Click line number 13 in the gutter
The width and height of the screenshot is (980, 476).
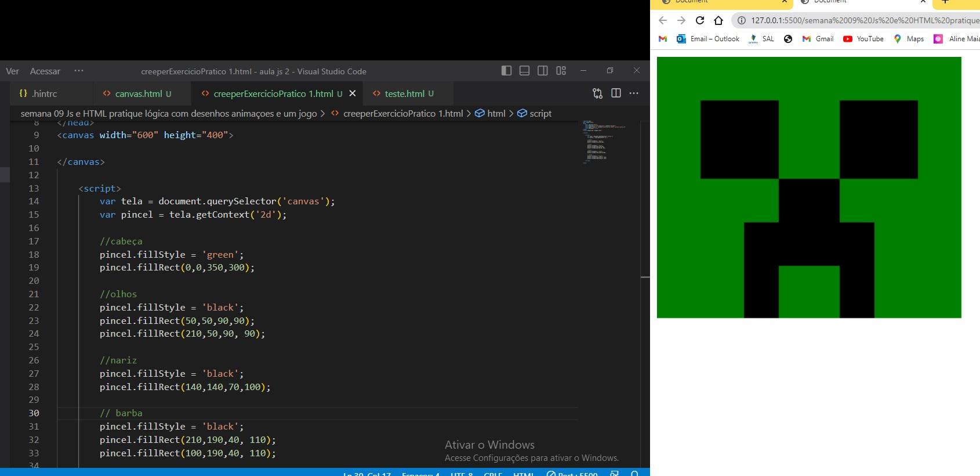pyautogui.click(x=34, y=188)
